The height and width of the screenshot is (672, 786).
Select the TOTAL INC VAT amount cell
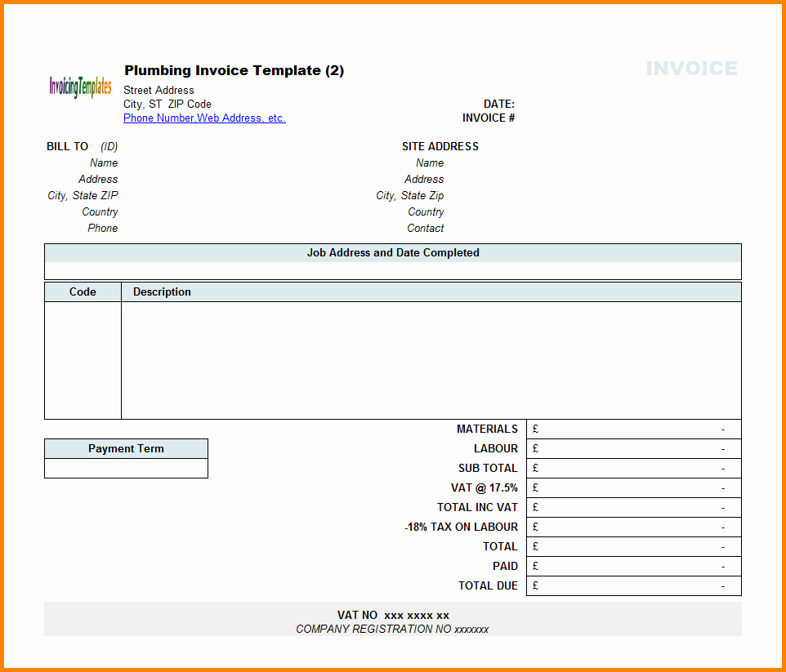(633, 508)
